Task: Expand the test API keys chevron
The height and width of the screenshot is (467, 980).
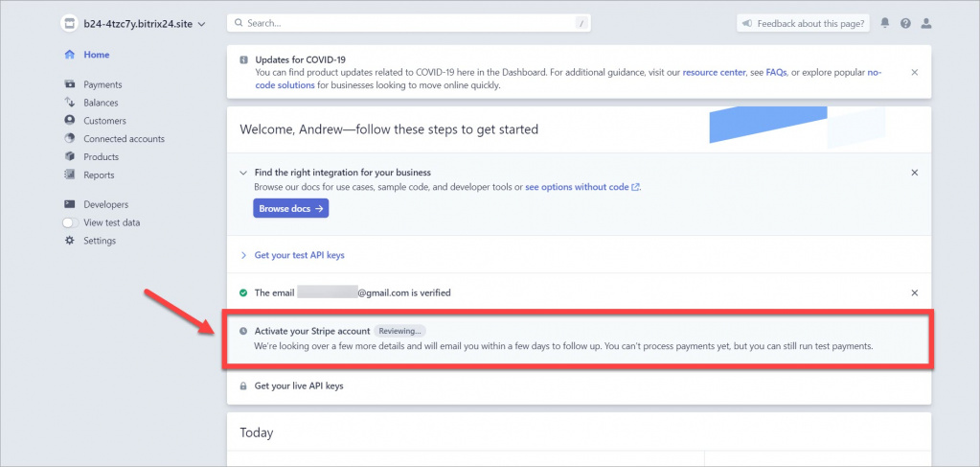Action: (243, 255)
